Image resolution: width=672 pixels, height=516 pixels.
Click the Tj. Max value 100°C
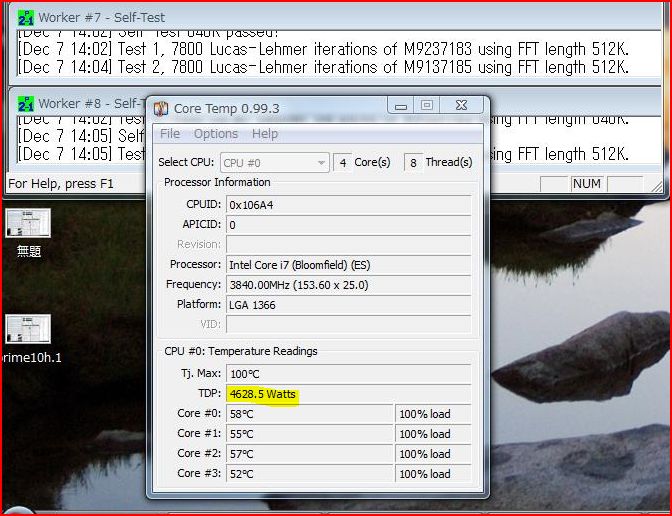coord(348,374)
